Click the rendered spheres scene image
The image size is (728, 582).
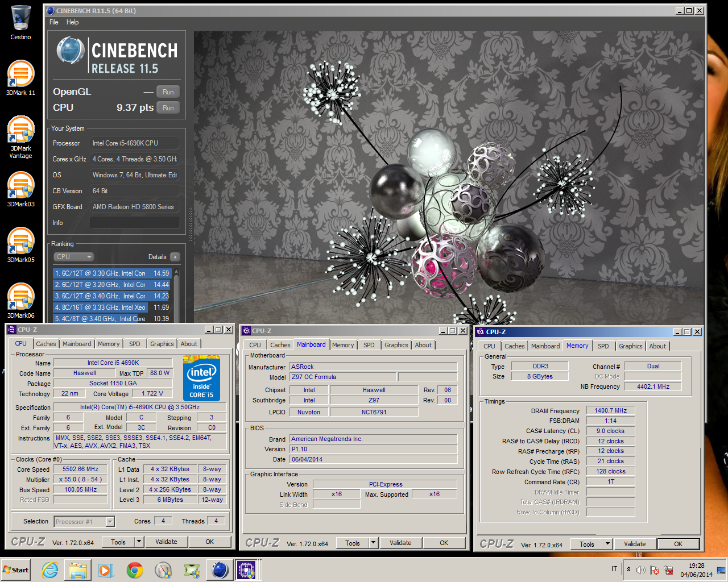click(449, 177)
